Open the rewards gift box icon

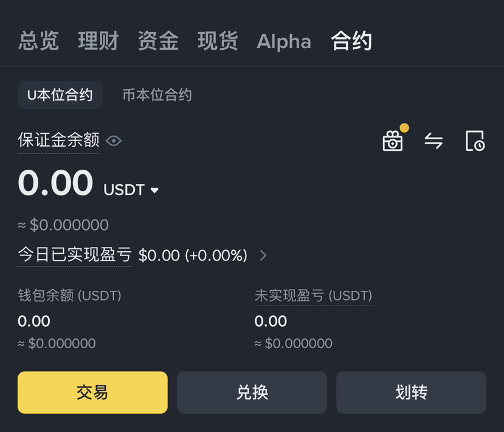click(x=393, y=141)
